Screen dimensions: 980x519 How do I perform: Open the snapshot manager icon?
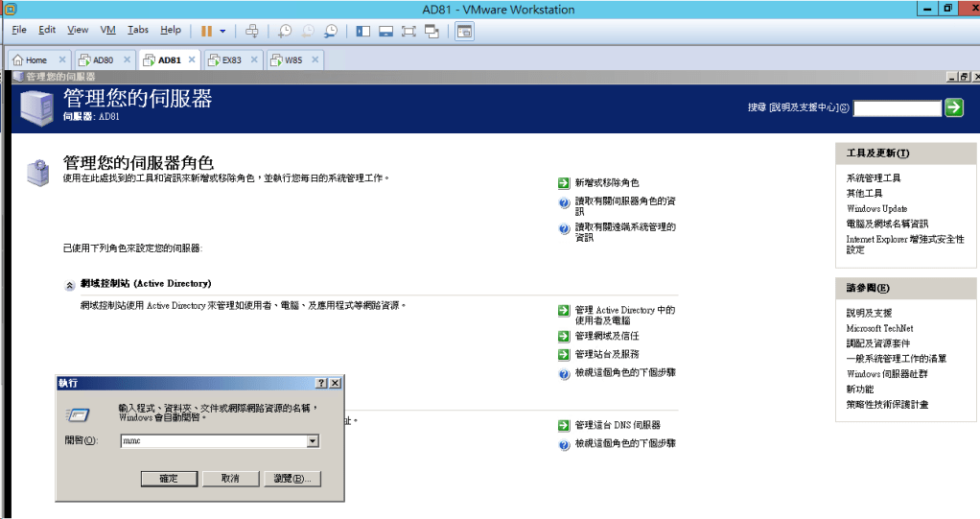click(331, 31)
